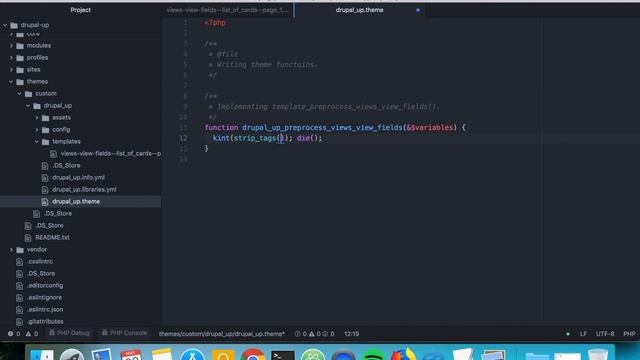Open Terminal from the Dock

[x=282, y=355]
